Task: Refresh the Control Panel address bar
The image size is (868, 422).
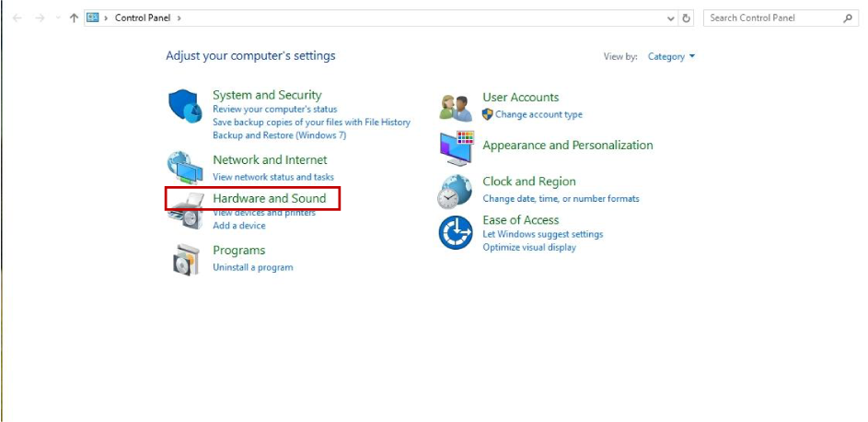Action: pyautogui.click(x=687, y=18)
